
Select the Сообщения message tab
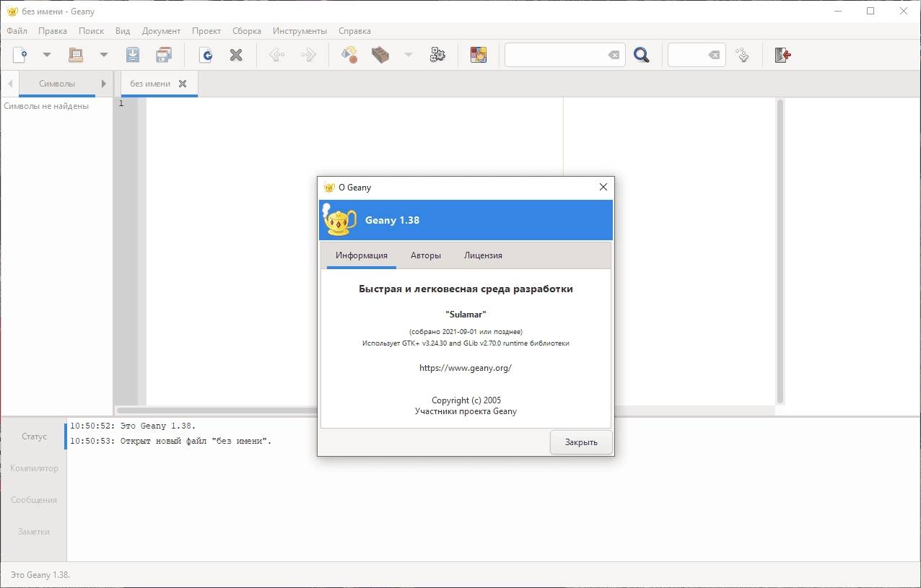(34, 500)
